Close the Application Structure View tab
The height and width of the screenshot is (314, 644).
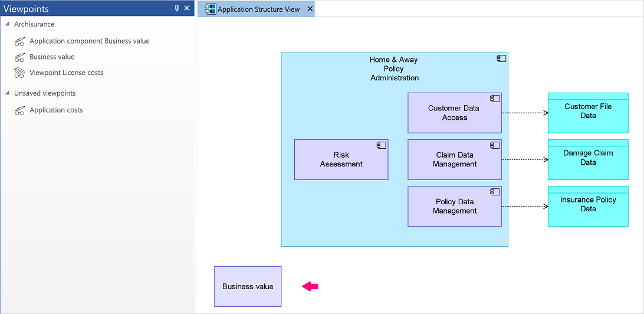(310, 9)
